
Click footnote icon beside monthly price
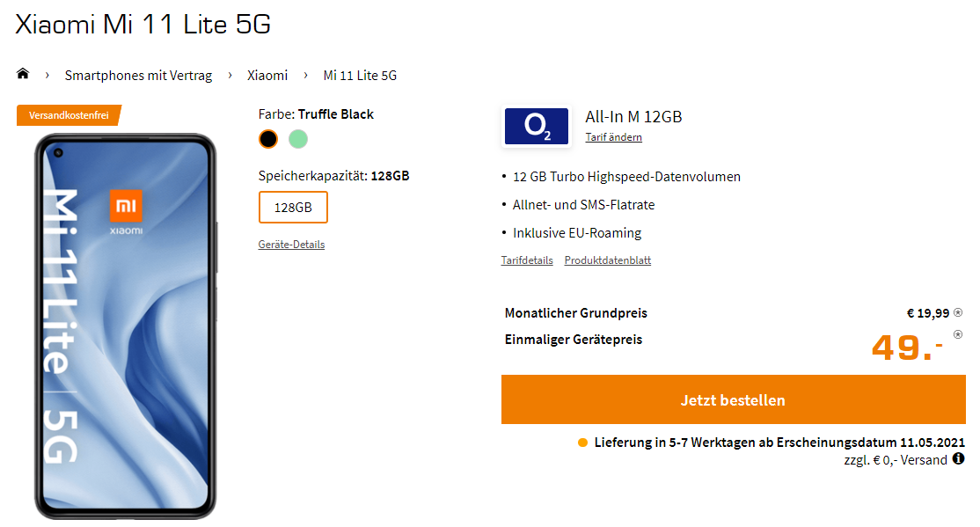[x=958, y=311]
